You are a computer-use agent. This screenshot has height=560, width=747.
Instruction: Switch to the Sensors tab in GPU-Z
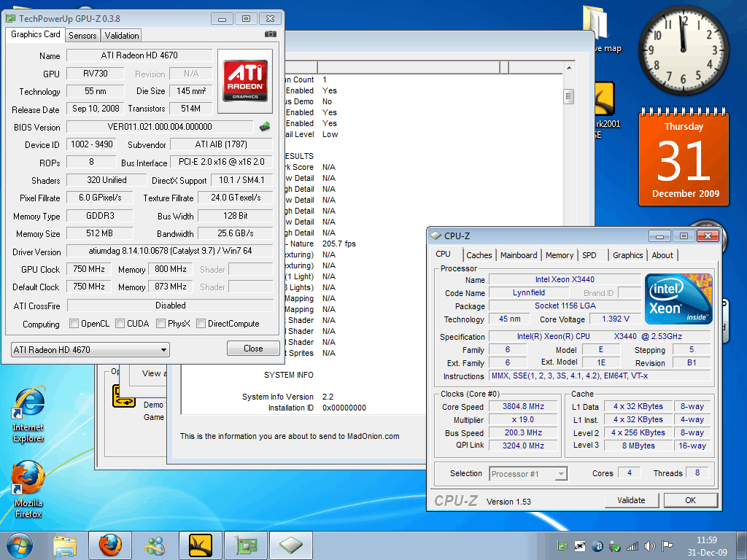(x=82, y=35)
